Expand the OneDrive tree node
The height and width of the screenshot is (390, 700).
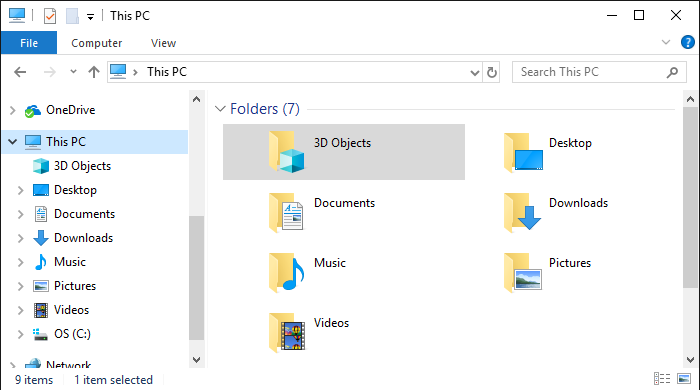click(x=12, y=110)
